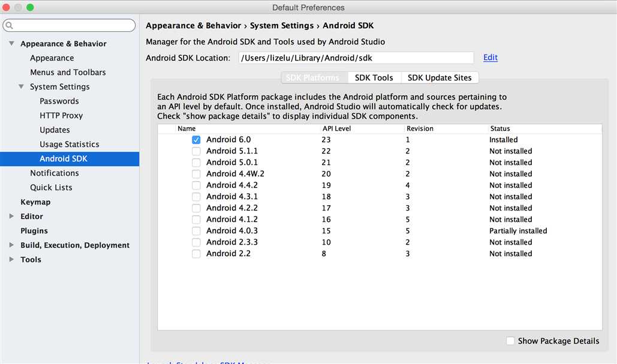The height and width of the screenshot is (364, 617).
Task: Open the Plugins settings
Action: [x=34, y=231]
